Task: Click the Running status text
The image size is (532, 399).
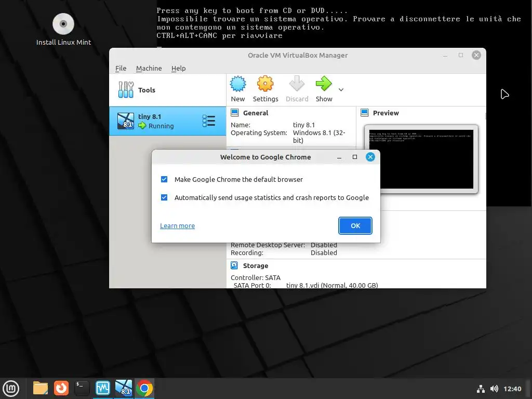Action: tap(161, 126)
